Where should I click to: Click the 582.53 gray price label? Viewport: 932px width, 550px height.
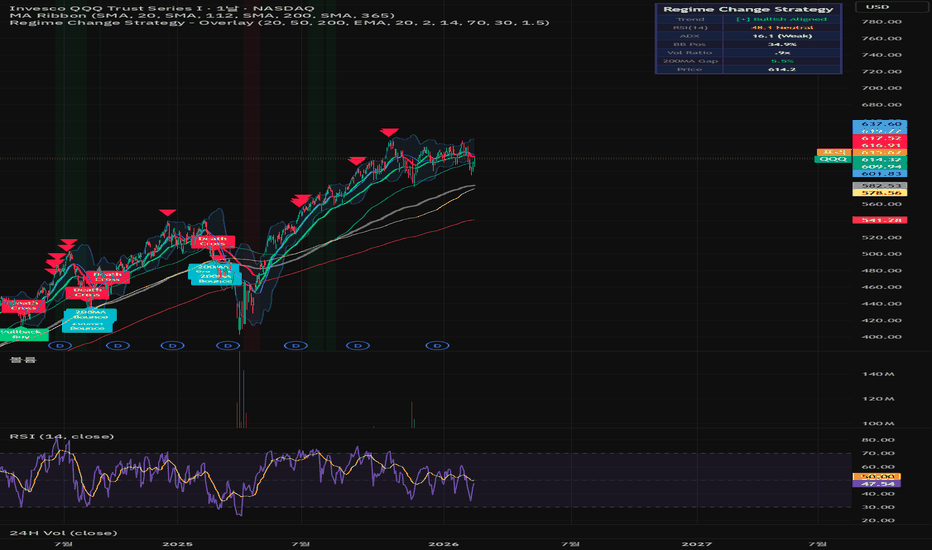coord(880,186)
